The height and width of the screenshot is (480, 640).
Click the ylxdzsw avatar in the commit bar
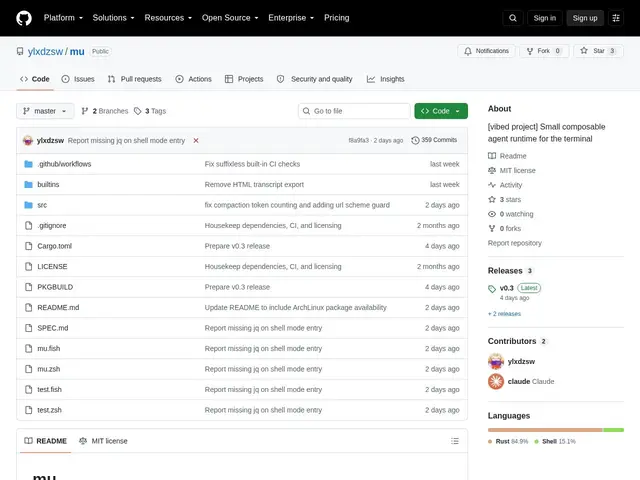coord(28,140)
